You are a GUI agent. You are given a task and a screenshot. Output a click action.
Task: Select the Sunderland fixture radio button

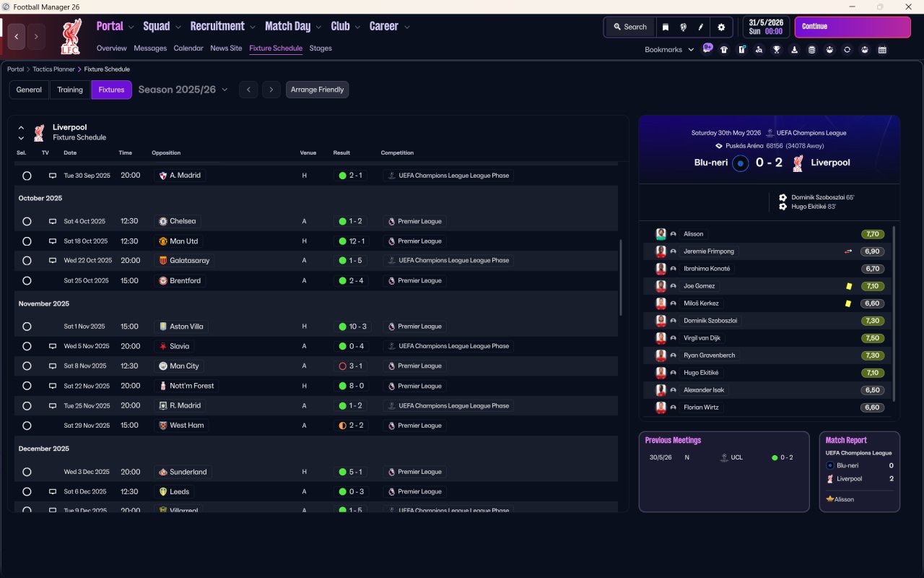(27, 472)
